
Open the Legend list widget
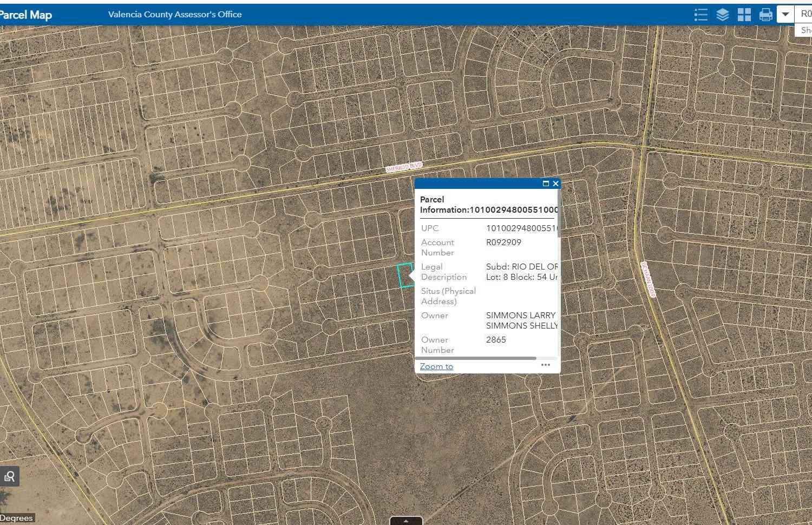[701, 15]
